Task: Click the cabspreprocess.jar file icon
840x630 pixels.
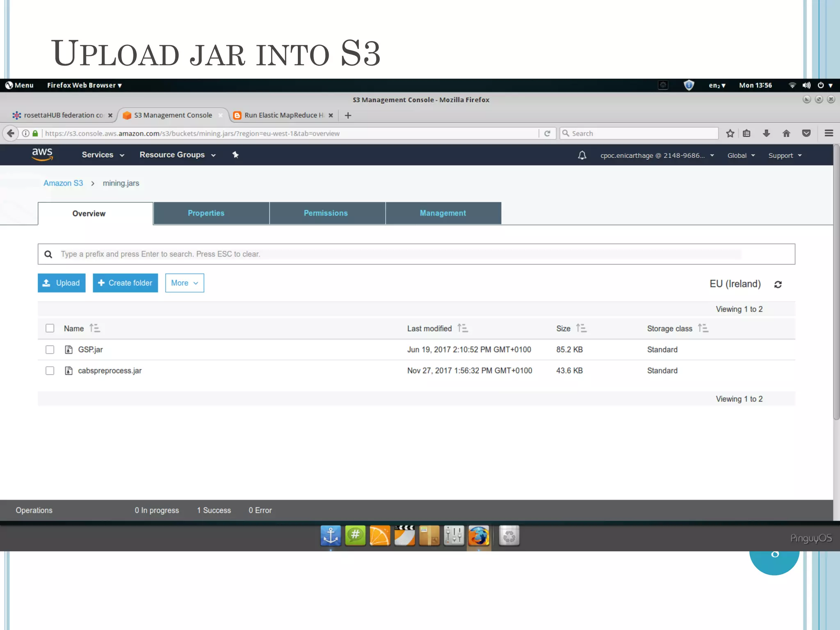Action: pos(69,370)
